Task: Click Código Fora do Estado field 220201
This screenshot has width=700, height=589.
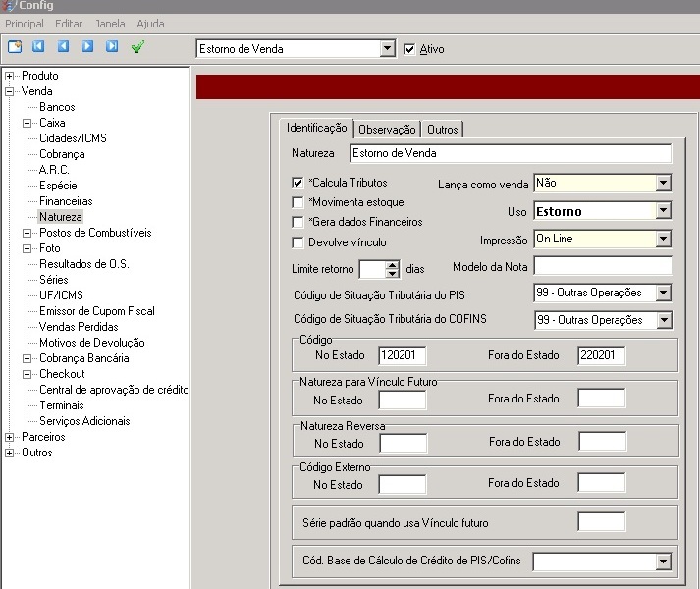Action: point(602,355)
